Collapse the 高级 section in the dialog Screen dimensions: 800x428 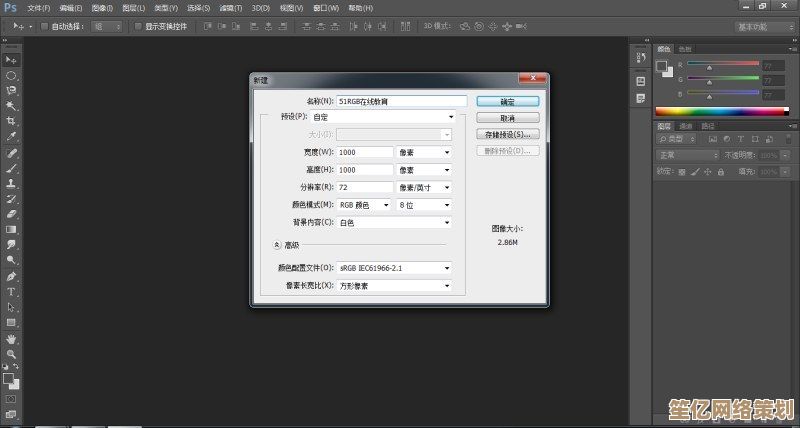coord(277,244)
